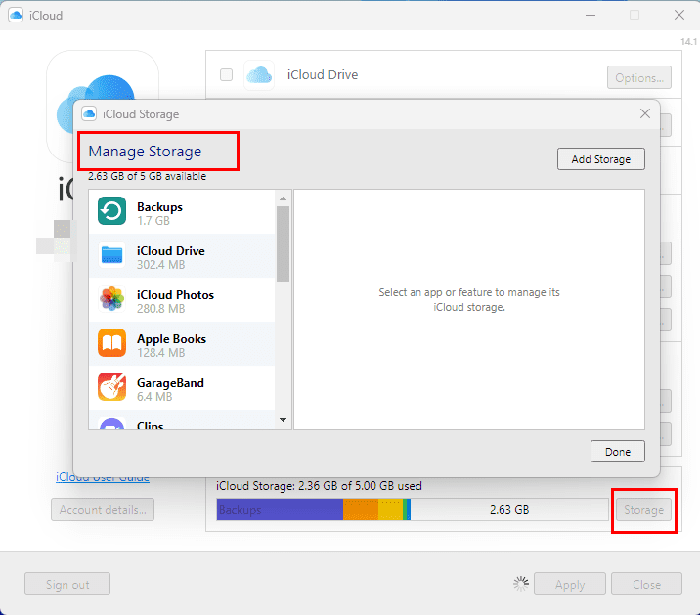Click the storage list scrollbar thumb
700x615 pixels.
coord(283,243)
